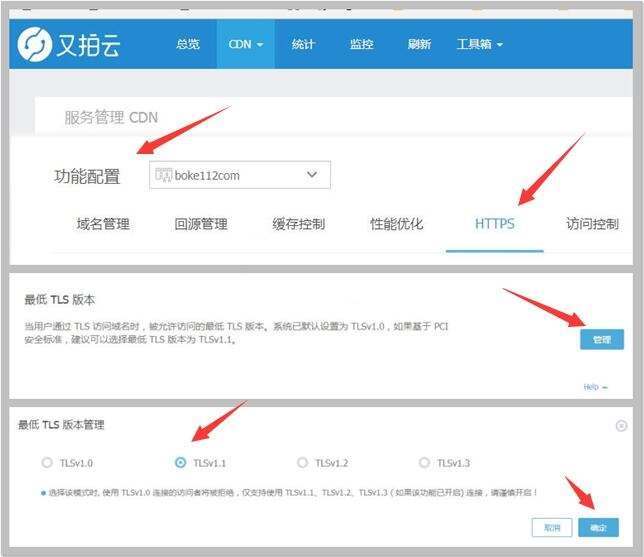Viewport: 644px width, 557px height.
Task: Switch to the 访问控制 tab
Action: click(x=592, y=224)
